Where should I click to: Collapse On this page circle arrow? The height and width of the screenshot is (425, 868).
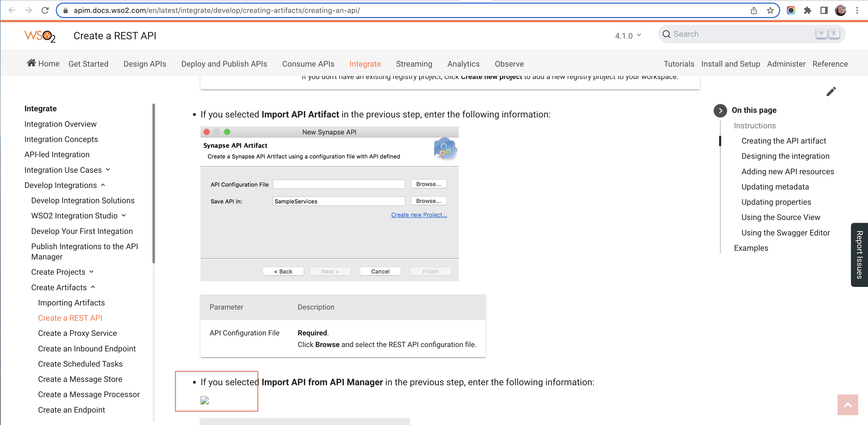[720, 111]
